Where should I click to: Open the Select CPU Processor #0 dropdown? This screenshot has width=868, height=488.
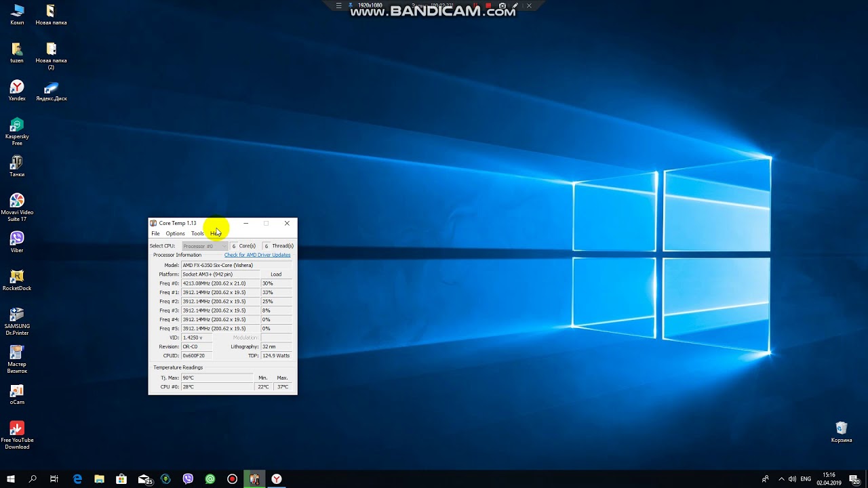click(x=205, y=246)
